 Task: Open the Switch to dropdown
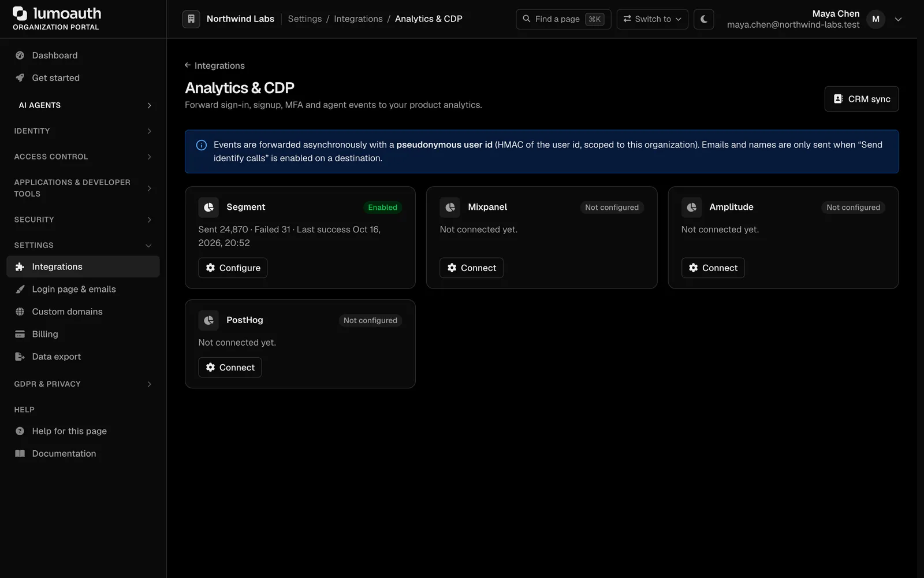click(652, 19)
